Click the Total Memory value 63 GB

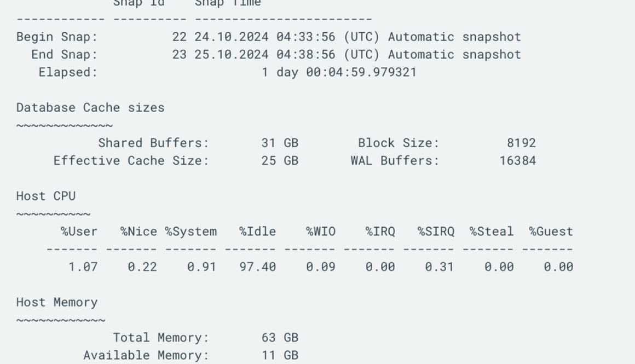coord(280,338)
